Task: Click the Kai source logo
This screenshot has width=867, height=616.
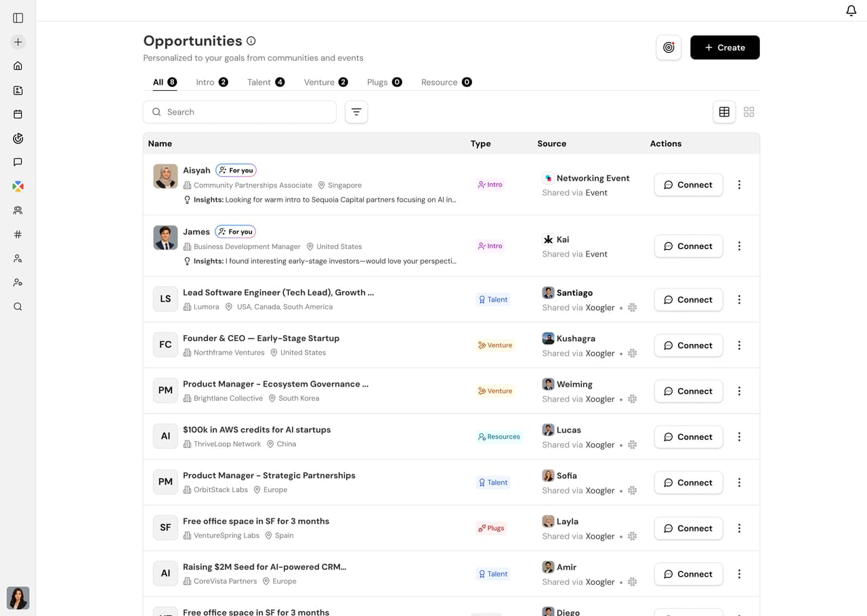Action: (548, 240)
